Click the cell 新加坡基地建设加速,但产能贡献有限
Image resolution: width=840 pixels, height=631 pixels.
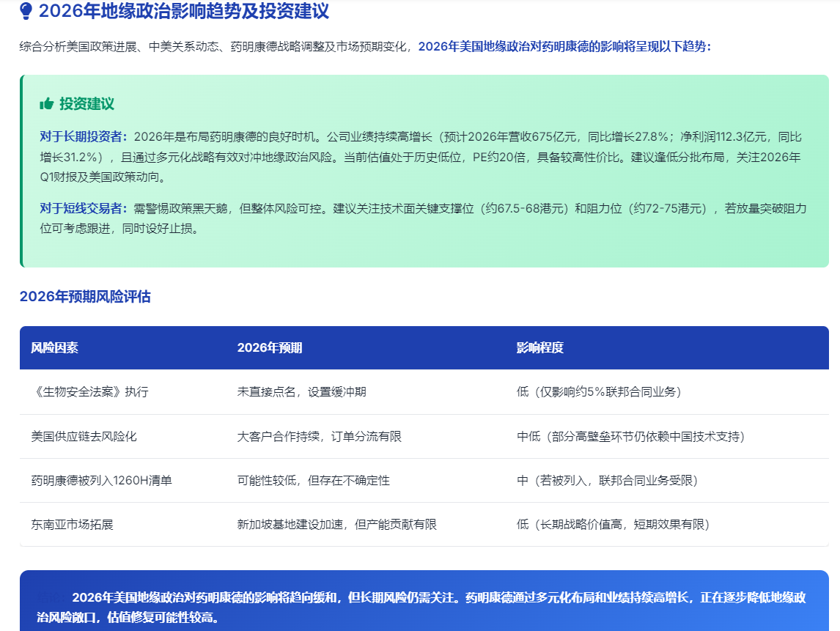[337, 525]
